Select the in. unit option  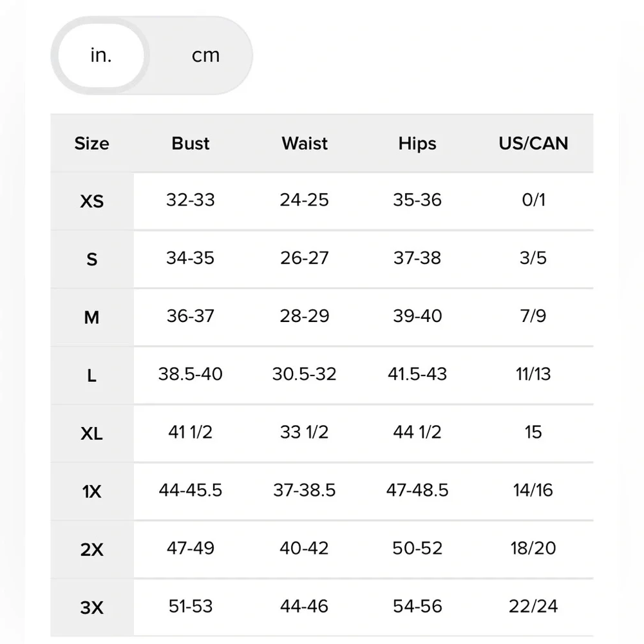coord(100,55)
